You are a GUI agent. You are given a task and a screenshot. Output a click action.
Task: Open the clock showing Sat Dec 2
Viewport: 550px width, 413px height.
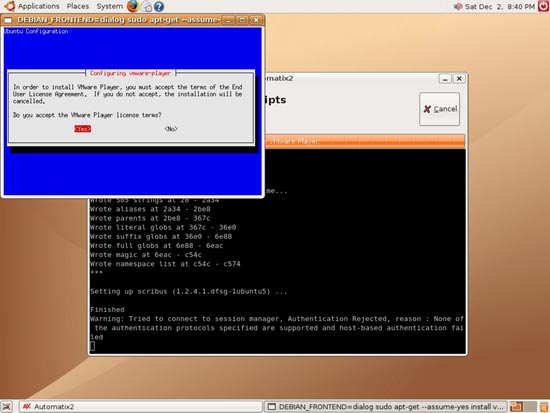[499, 6]
